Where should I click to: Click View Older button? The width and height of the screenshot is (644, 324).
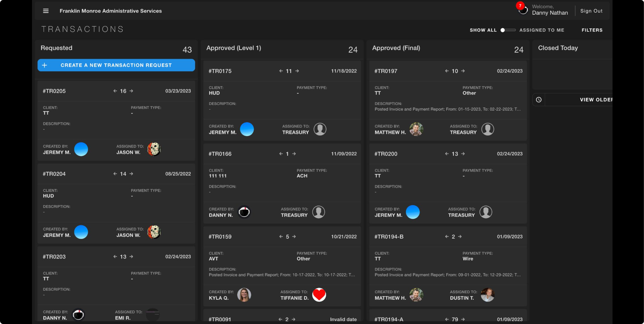tap(595, 100)
